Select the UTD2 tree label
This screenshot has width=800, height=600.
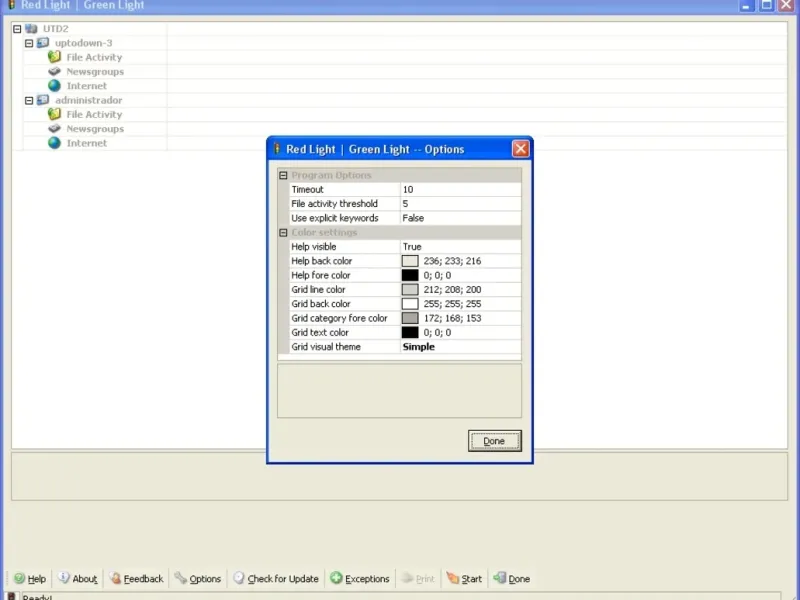tap(56, 29)
